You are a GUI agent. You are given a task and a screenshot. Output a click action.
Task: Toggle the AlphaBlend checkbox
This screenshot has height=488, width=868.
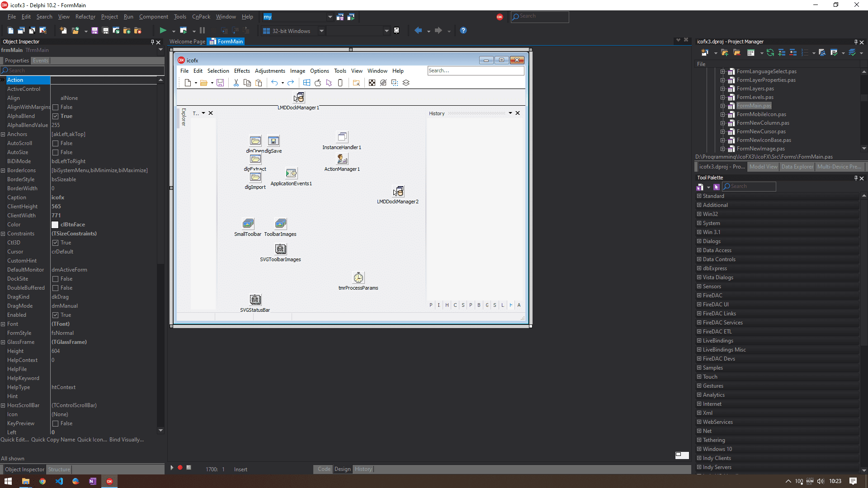(55, 116)
